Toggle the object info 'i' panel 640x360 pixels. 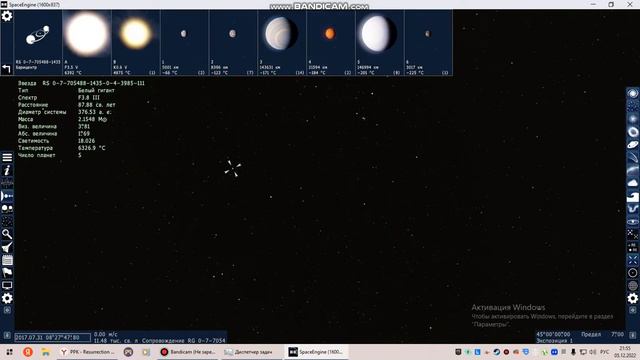[7, 170]
